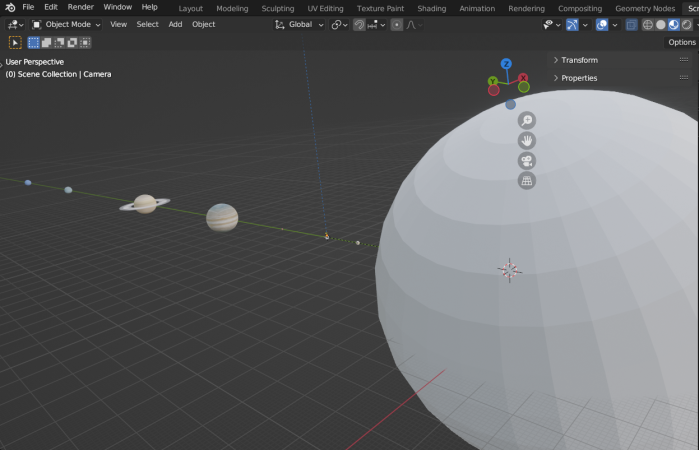Toggle X-ray mode in header
Screen dimensions: 699x450
(631, 24)
